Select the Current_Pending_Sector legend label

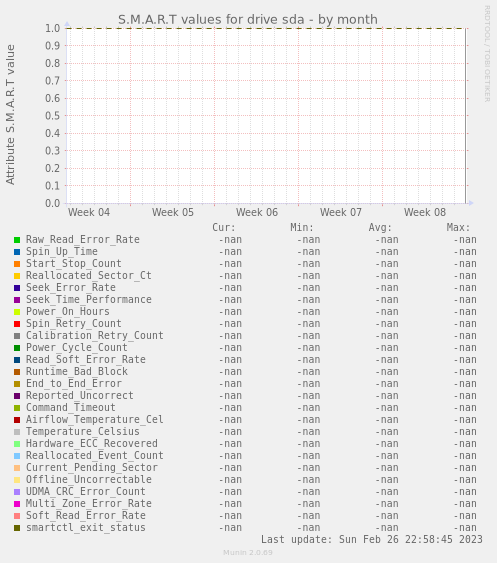[x=92, y=467]
